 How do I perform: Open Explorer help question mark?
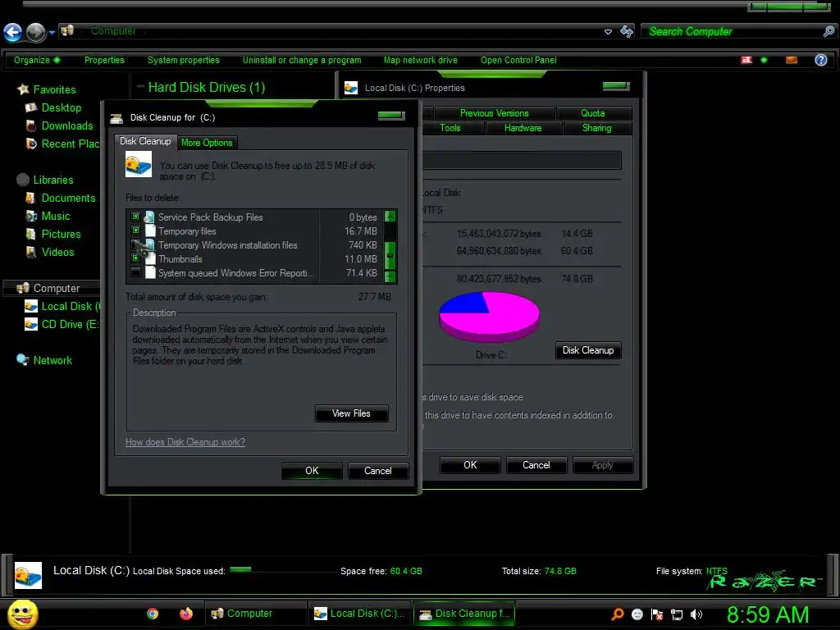tap(820, 60)
